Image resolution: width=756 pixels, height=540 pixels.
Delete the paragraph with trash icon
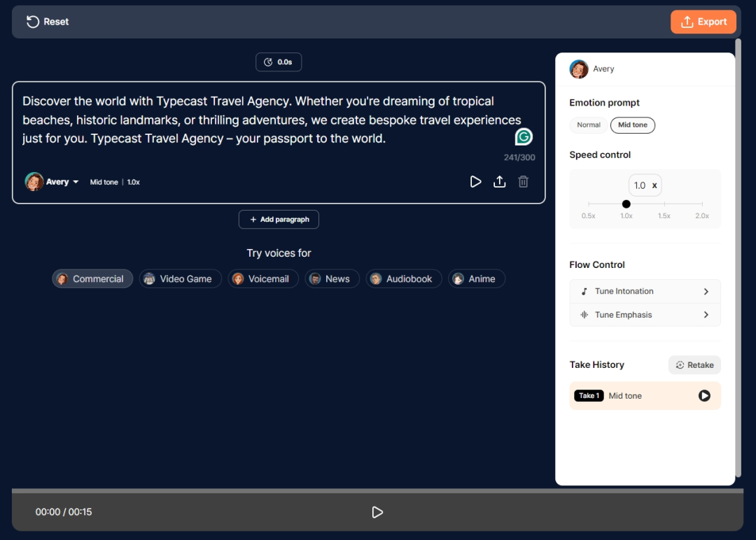coord(523,182)
